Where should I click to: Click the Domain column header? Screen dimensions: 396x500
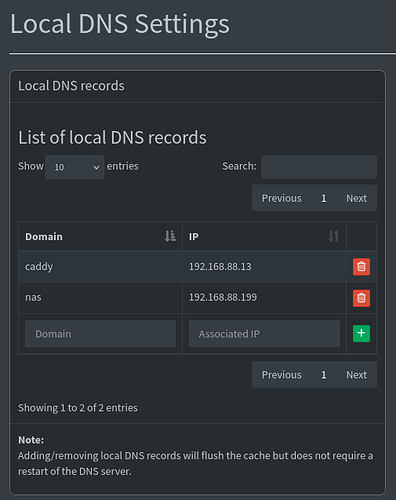(100, 236)
